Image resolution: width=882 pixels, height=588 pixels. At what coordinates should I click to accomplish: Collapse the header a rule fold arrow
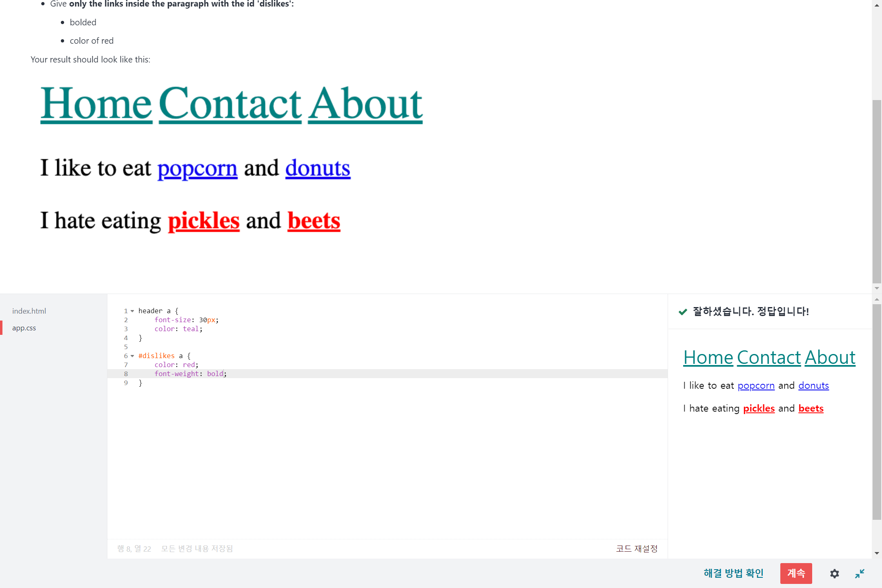point(132,311)
